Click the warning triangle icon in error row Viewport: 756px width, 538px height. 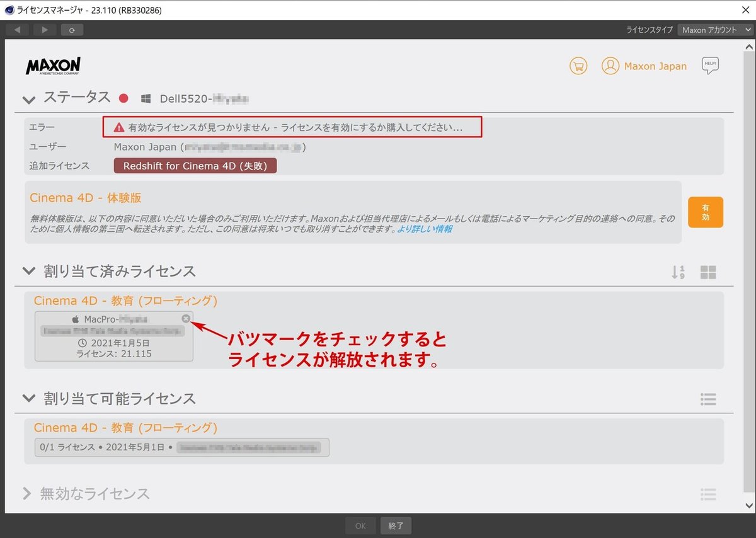tap(119, 128)
